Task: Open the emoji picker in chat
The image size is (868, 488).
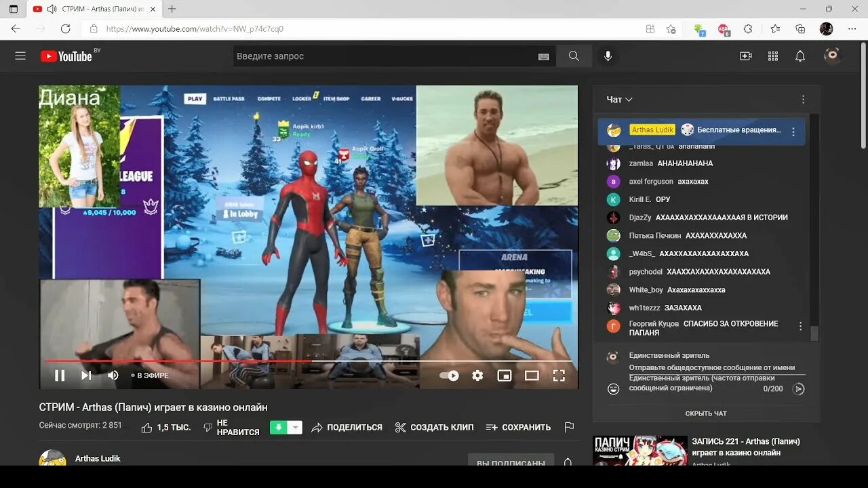Action: [x=613, y=389]
